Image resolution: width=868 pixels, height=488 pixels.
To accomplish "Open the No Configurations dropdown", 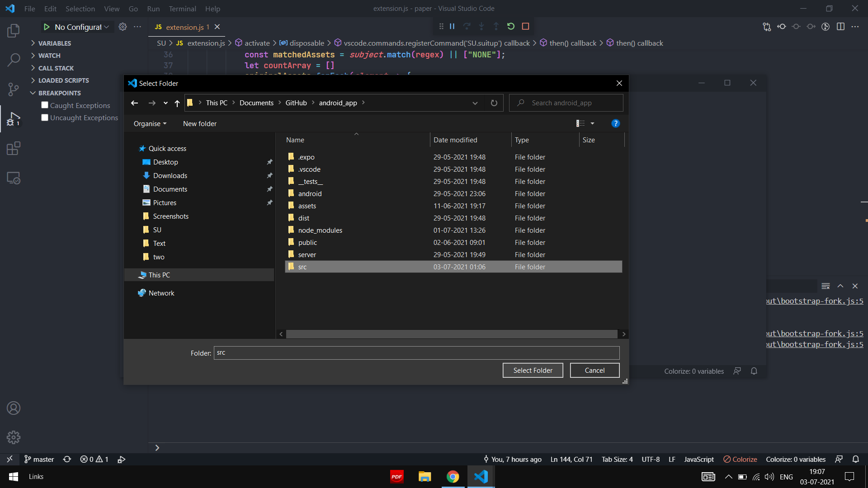I will tap(81, 27).
